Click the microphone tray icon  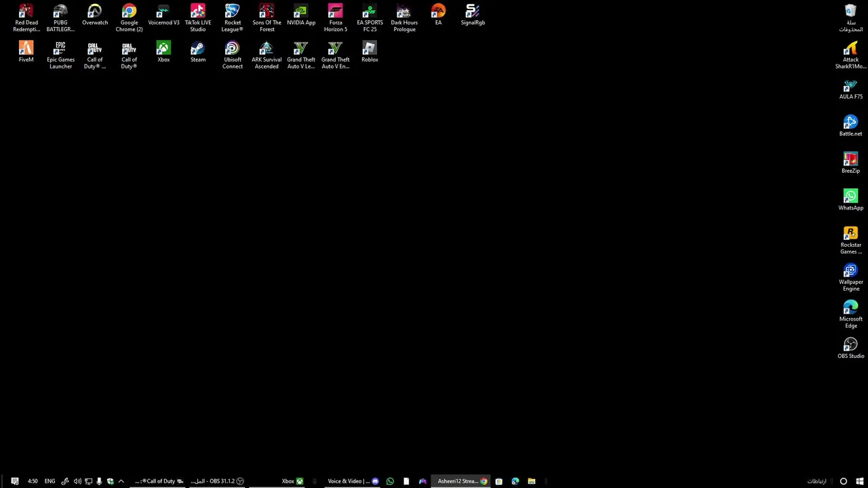99,481
